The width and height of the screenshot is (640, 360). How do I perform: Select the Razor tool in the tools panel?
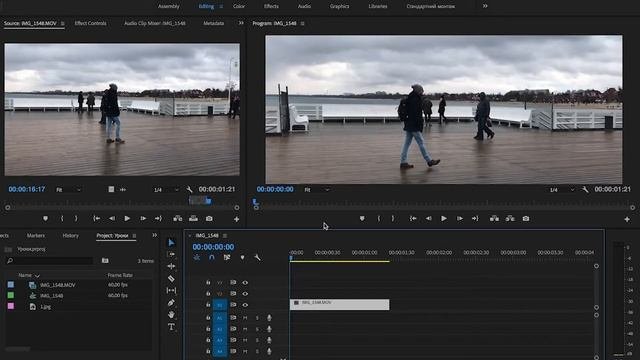[x=171, y=279]
